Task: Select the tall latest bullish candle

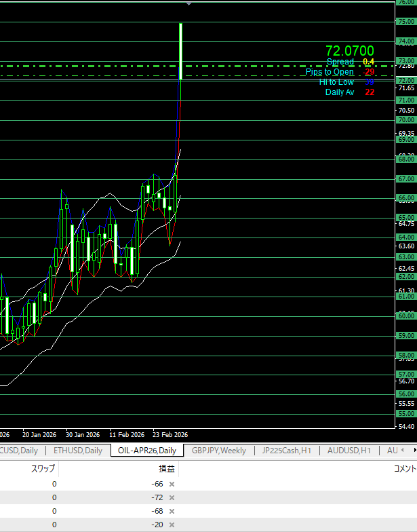Action: pyautogui.click(x=182, y=51)
